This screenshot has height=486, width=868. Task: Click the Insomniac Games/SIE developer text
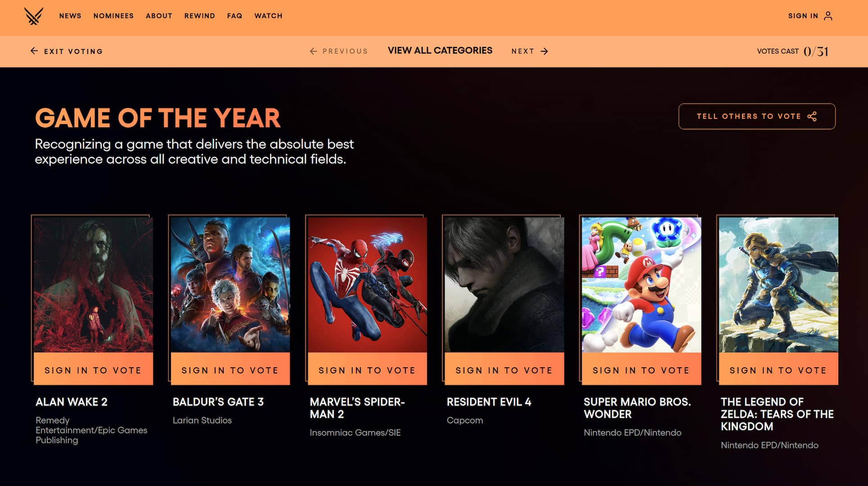pos(355,432)
